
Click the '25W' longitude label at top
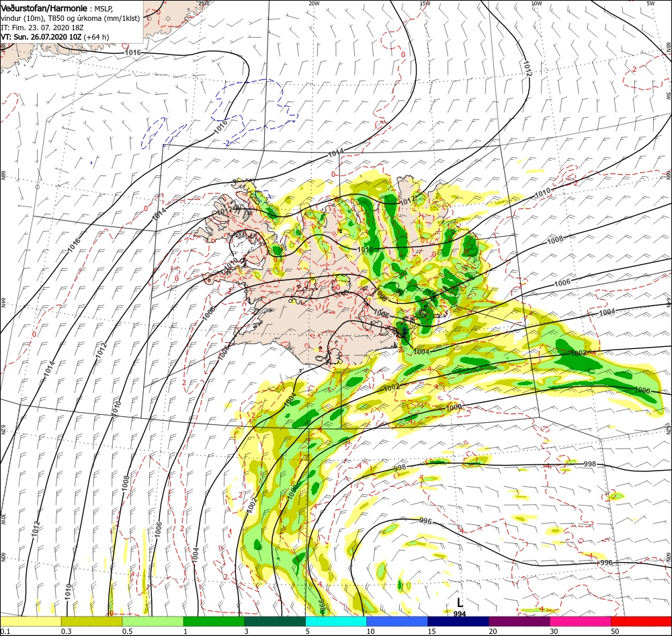tap(204, 3)
